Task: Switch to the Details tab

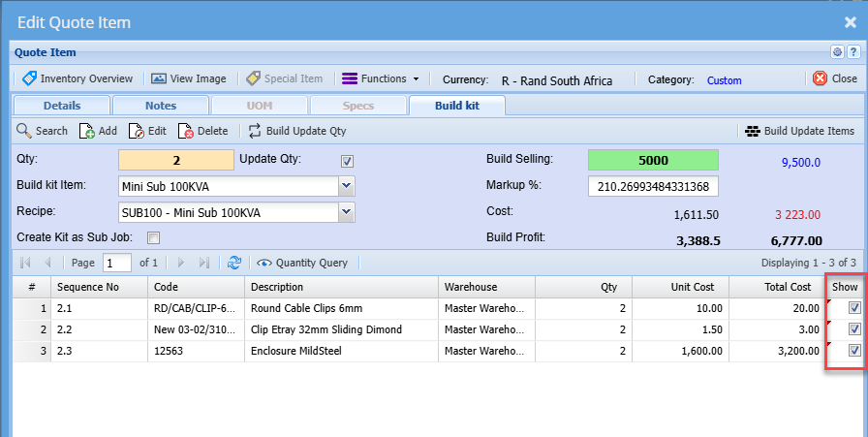Action: (61, 106)
